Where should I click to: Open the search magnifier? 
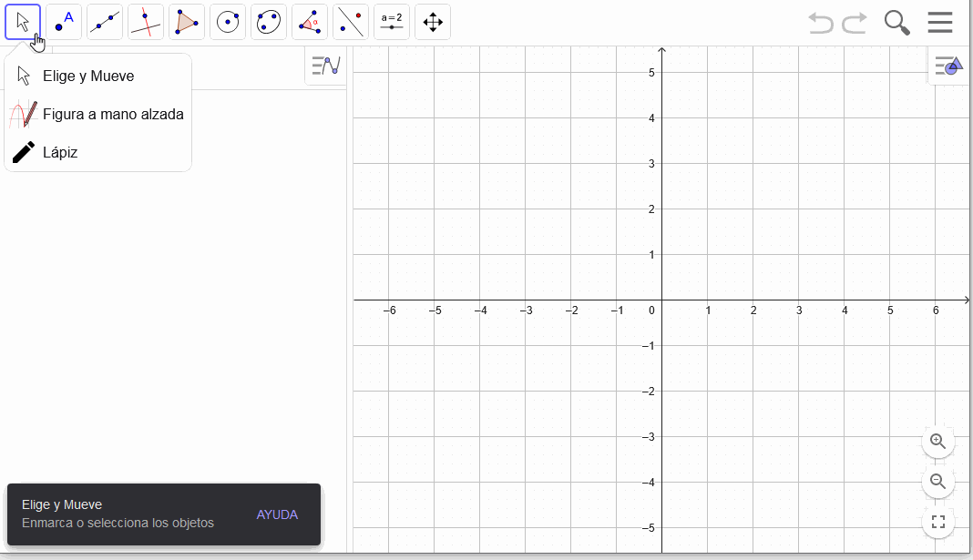896,23
